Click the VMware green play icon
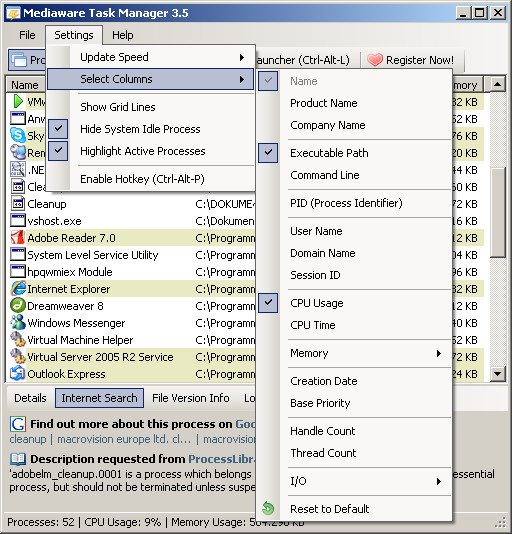This screenshot has width=512, height=534. [x=18, y=101]
